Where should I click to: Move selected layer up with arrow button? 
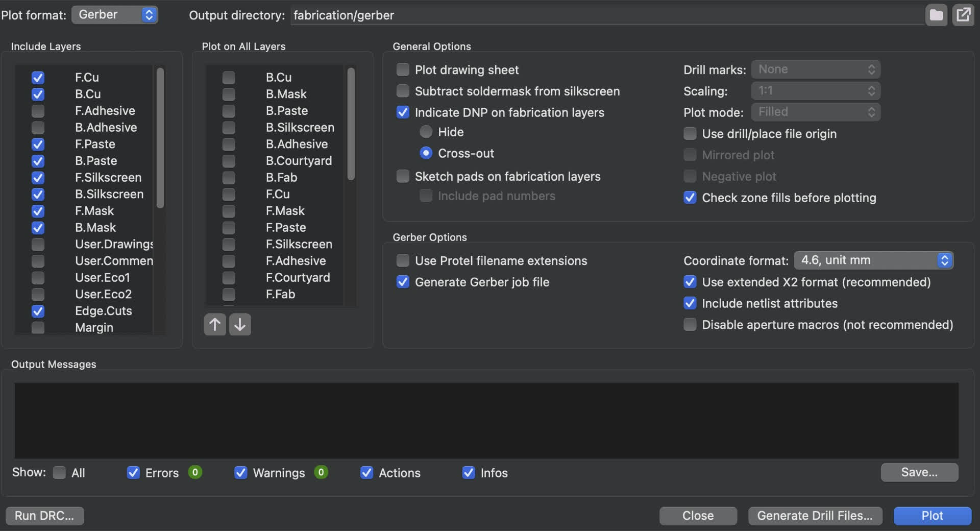pos(215,324)
